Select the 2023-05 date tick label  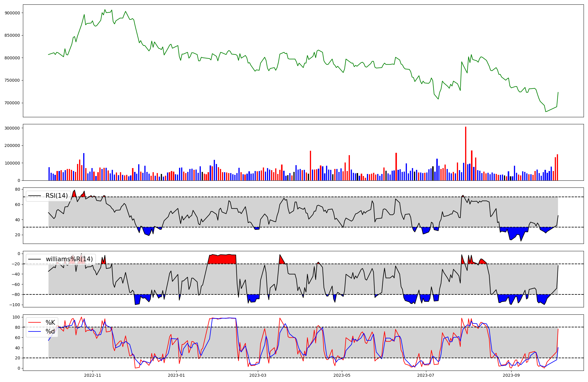342,375
